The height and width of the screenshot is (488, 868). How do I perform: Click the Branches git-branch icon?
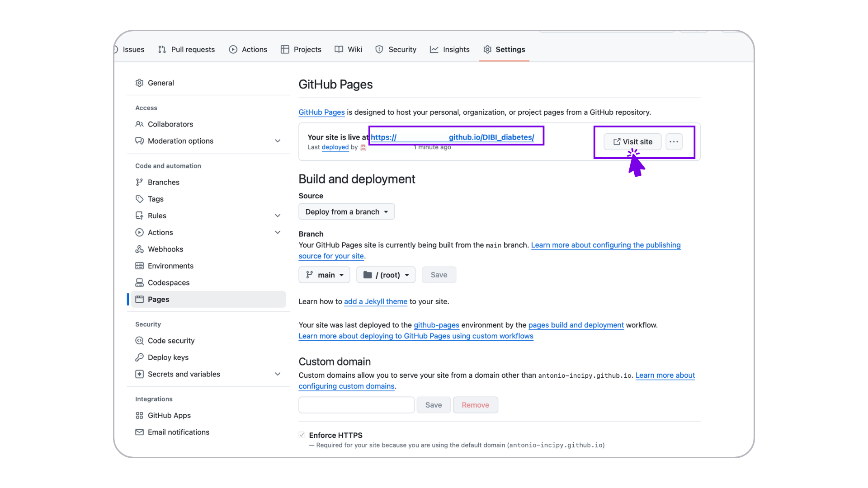[139, 182]
